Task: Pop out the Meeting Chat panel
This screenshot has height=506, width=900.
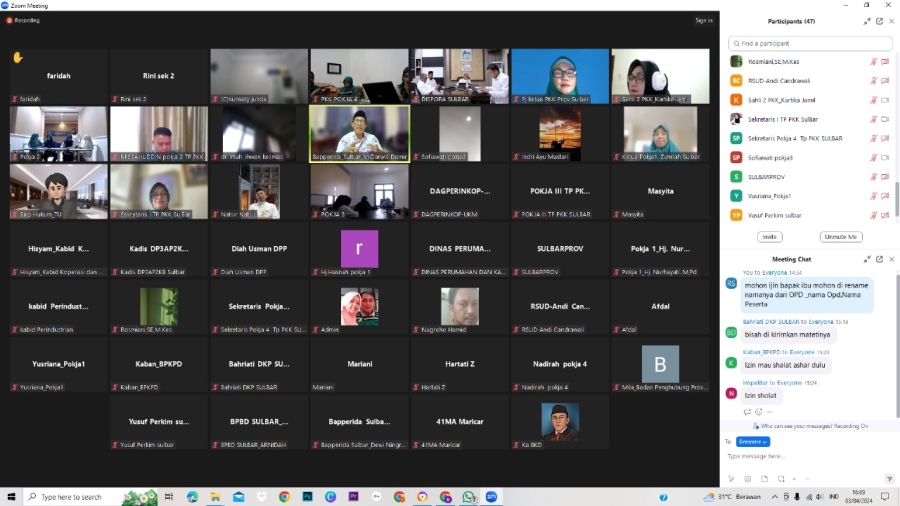Action: pos(879,259)
